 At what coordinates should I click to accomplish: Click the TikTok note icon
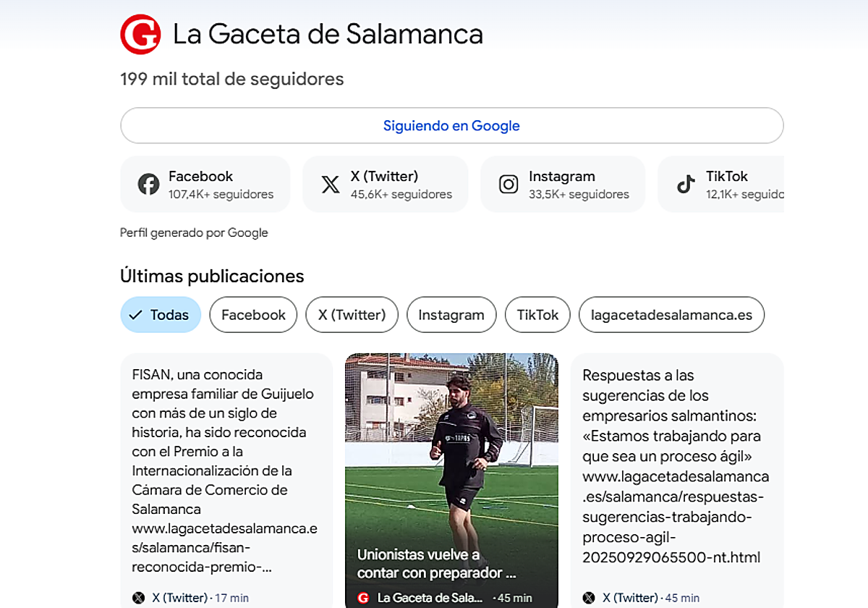coord(685,184)
